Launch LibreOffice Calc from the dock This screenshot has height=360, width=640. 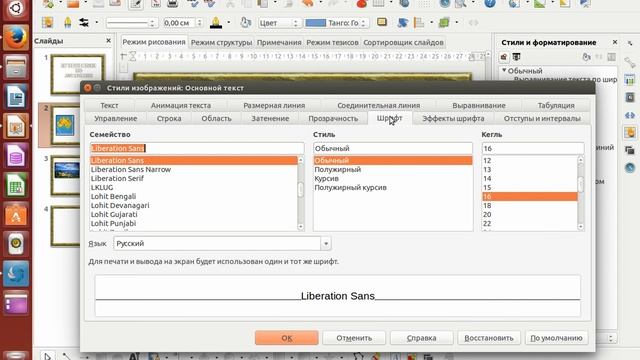pos(16,185)
